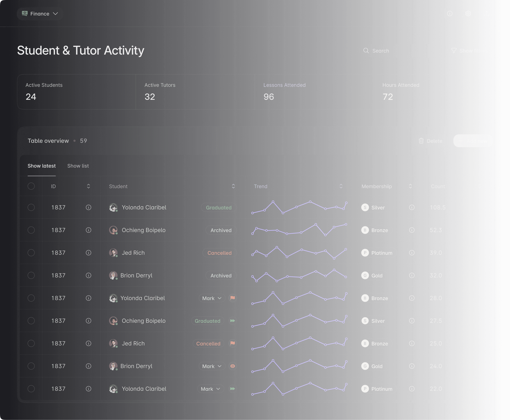Toggle the select-all checkbox in table header
Viewport: 510px width, 420px height.
click(x=31, y=186)
